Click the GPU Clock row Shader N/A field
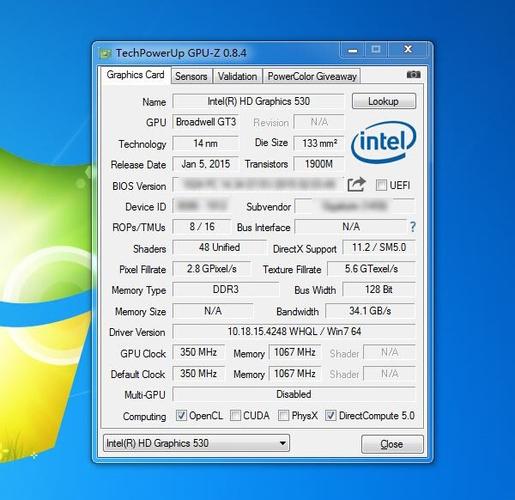 (389, 352)
